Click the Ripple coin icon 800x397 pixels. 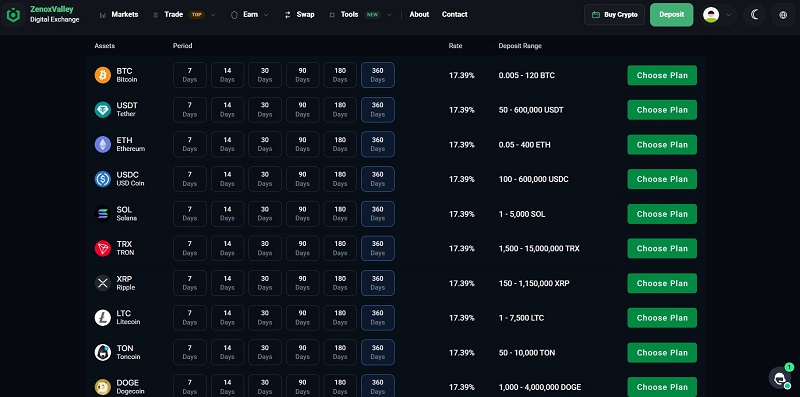[x=103, y=283]
